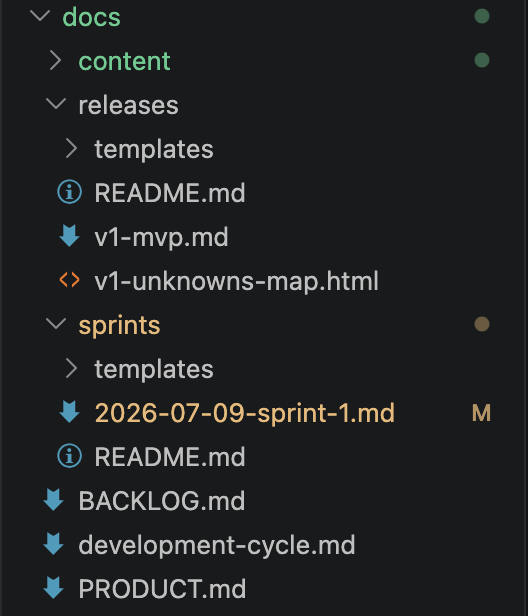Expand templates folder under releases
Screen dimensions: 528x616
tap(71, 148)
